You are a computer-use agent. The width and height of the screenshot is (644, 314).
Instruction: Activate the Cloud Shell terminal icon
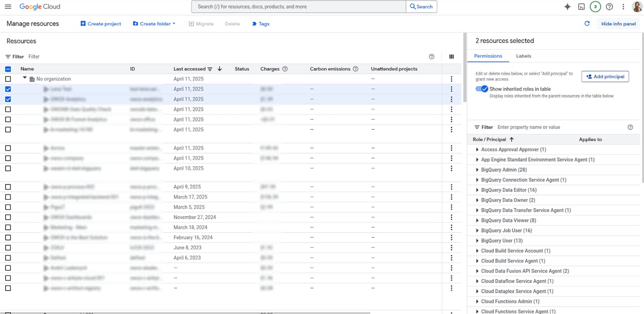click(582, 7)
